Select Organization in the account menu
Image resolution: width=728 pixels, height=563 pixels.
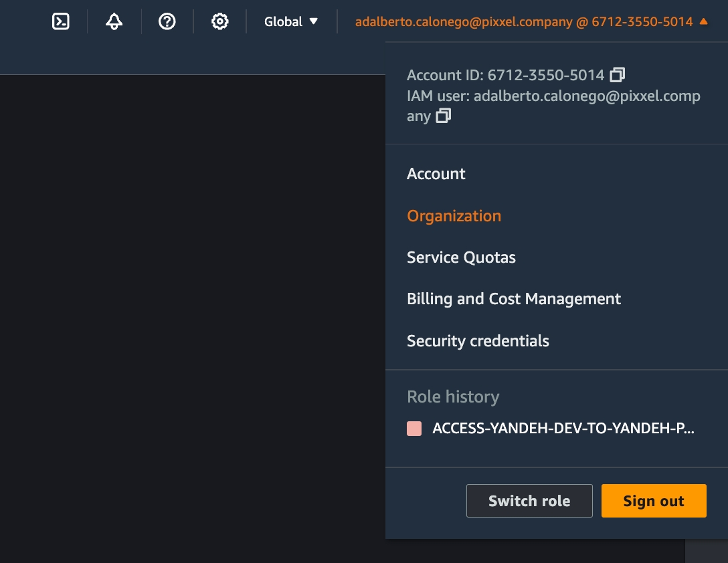tap(454, 216)
